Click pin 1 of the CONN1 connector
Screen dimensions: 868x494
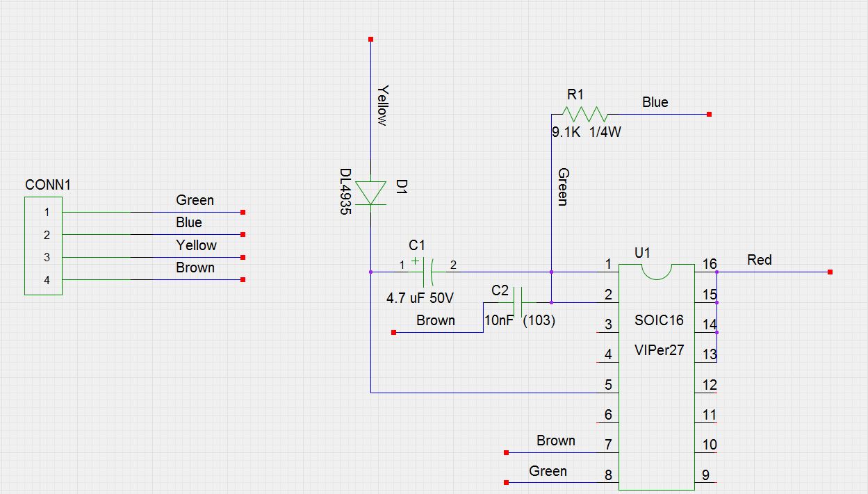point(47,212)
